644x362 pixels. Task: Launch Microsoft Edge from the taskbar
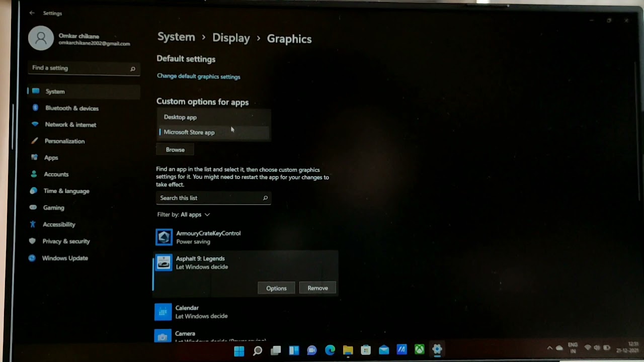330,350
